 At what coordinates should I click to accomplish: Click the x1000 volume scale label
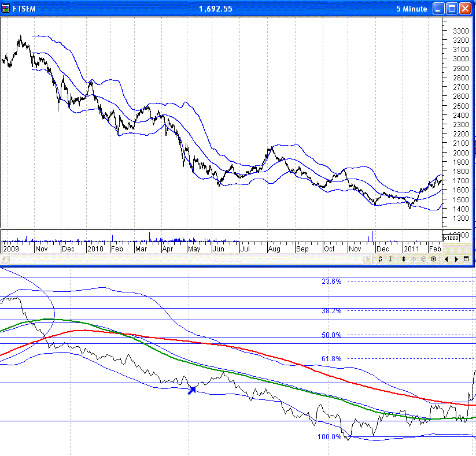(x=450, y=238)
